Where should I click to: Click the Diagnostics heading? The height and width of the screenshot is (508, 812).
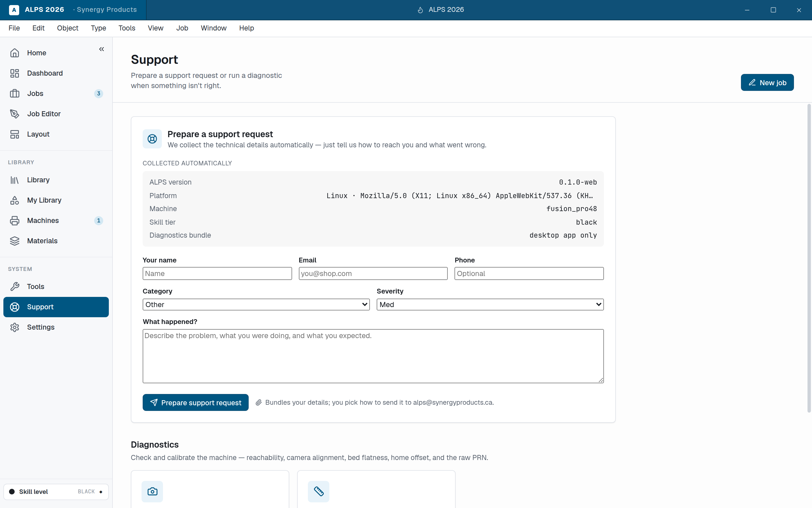pyautogui.click(x=155, y=444)
